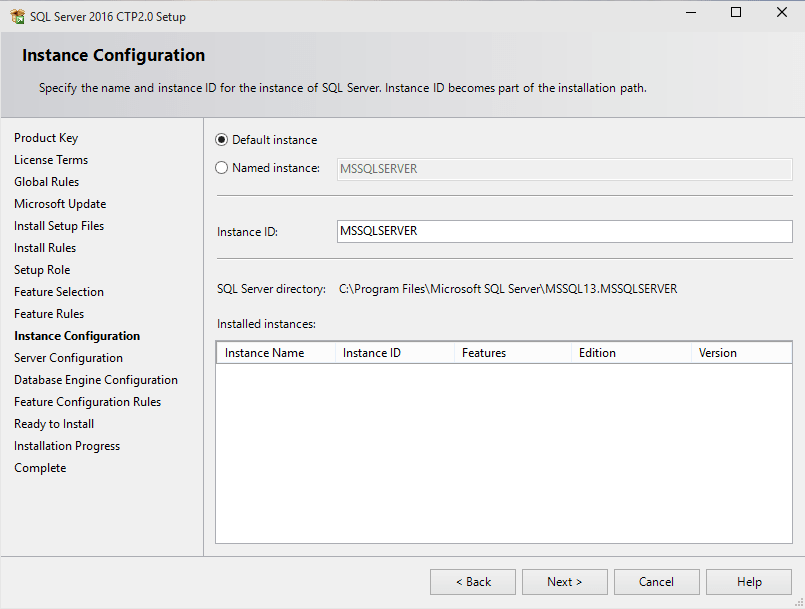Go back with the Back button

[473, 582]
